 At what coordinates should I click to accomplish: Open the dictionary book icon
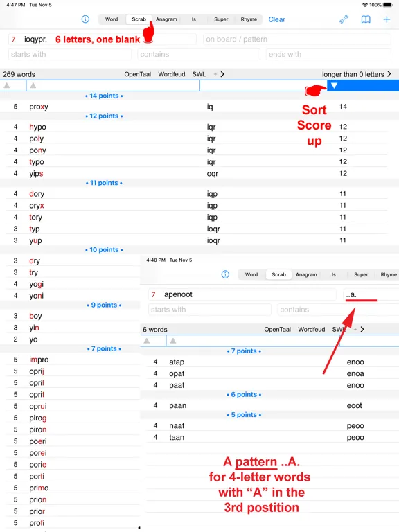pyautogui.click(x=366, y=19)
